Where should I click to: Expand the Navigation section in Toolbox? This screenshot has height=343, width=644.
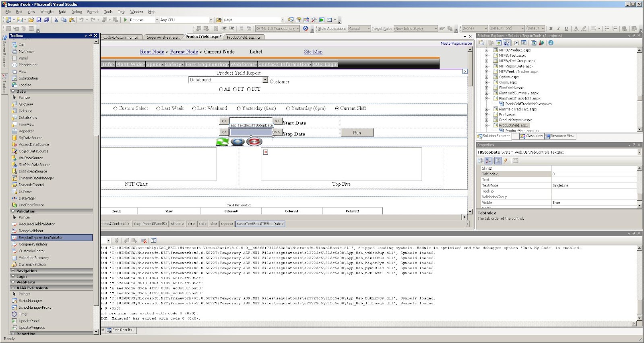pyautogui.click(x=13, y=271)
